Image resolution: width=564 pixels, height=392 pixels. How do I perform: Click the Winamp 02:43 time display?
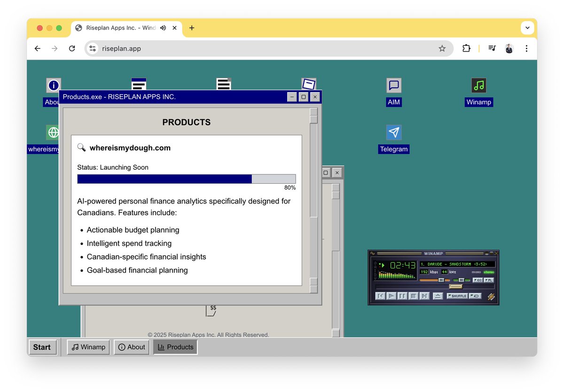click(x=403, y=265)
